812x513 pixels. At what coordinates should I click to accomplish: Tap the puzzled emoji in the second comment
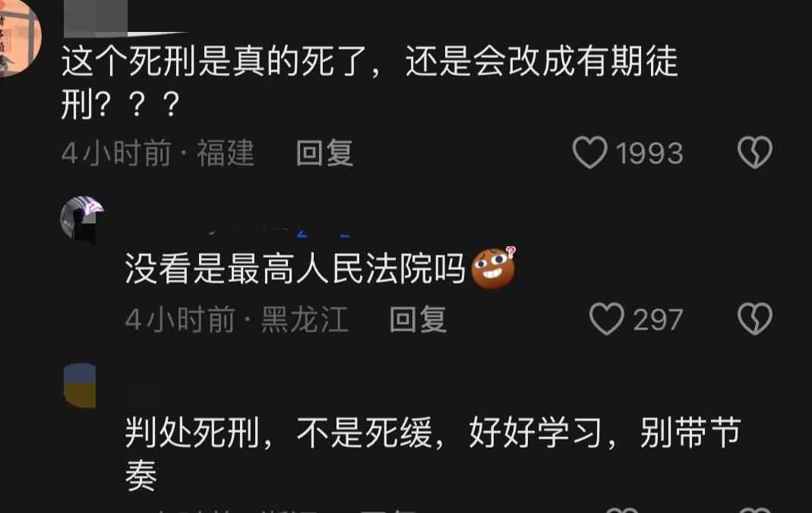pos(494,268)
